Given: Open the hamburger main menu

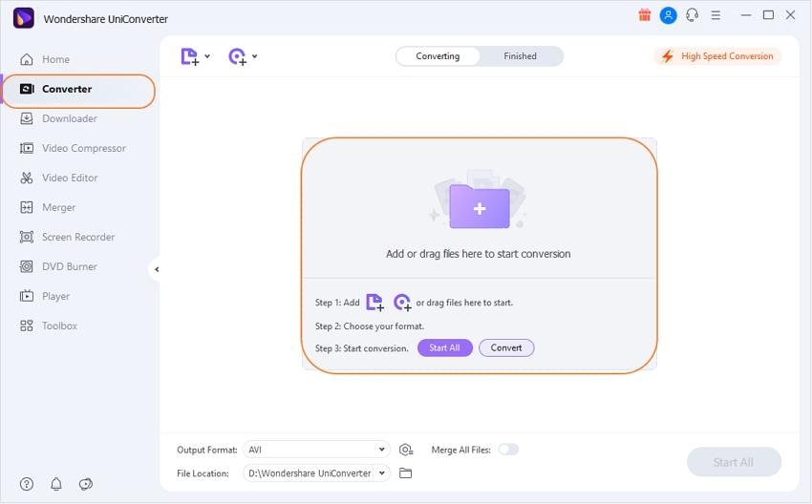Looking at the screenshot, I should pyautogui.click(x=716, y=15).
